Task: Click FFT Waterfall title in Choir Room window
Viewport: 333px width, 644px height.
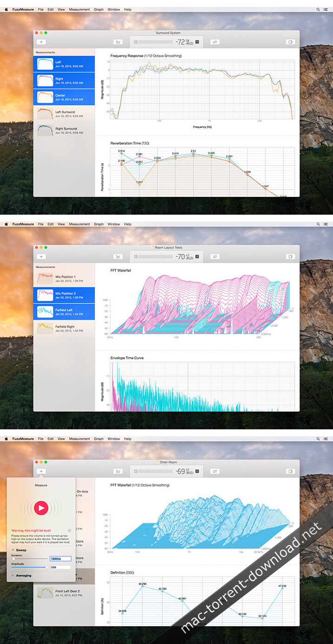Action: [x=140, y=485]
